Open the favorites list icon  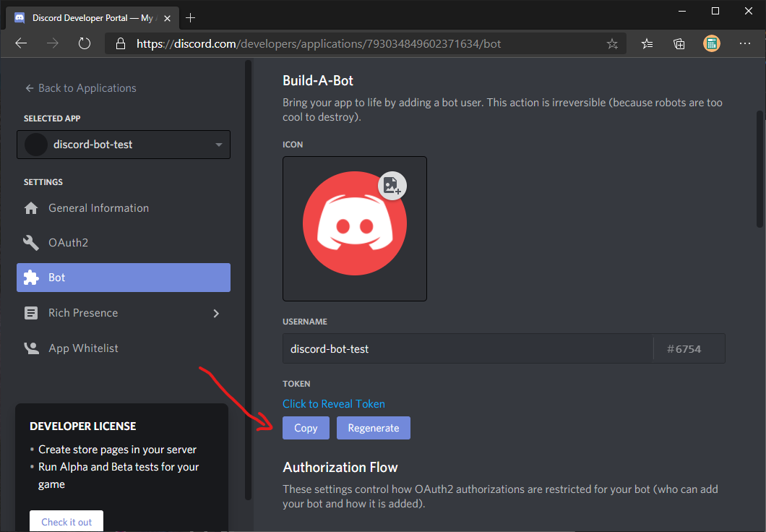[647, 44]
